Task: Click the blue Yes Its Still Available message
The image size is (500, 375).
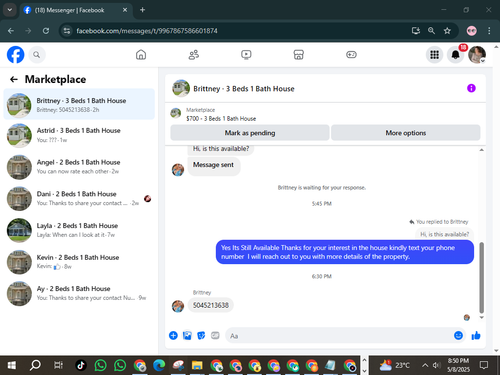Action: point(345,252)
